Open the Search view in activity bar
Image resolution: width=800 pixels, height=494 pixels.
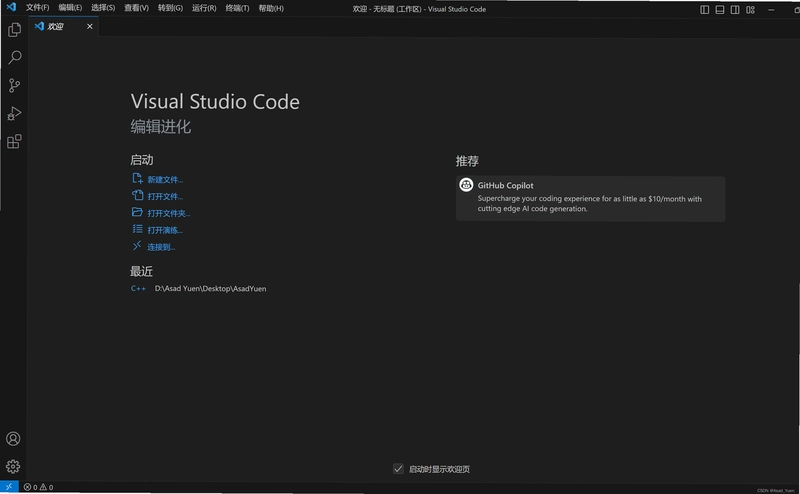pos(14,57)
